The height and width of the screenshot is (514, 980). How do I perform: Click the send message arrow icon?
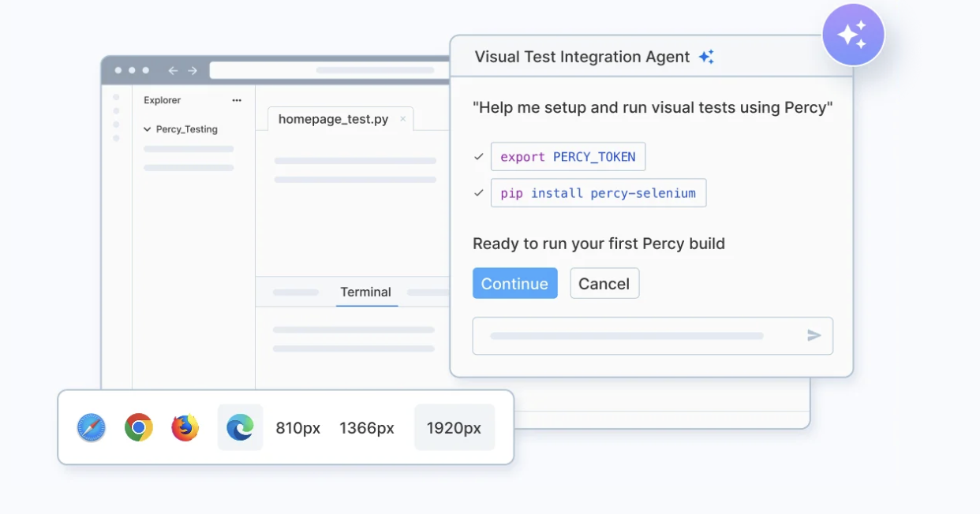814,335
